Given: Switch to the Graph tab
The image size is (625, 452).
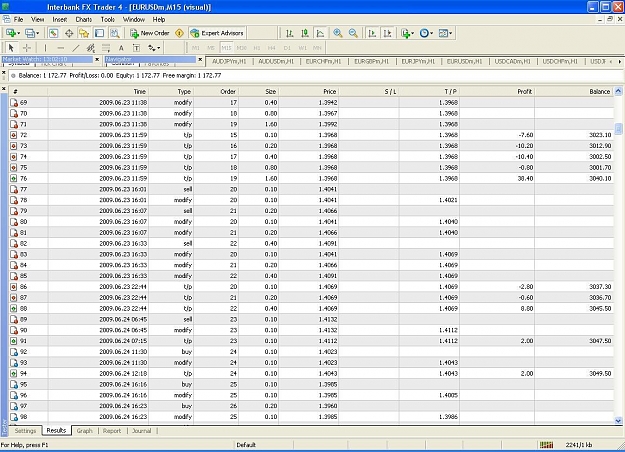Looking at the screenshot, I should [85, 430].
